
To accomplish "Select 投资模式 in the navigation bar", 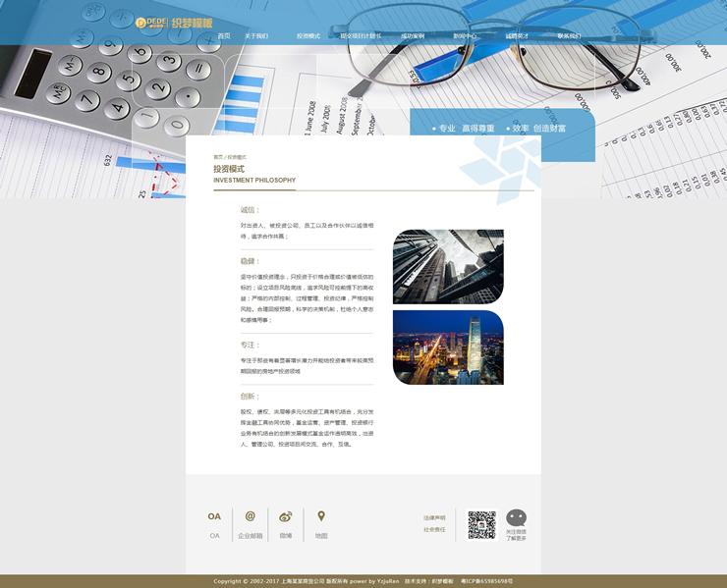I will click(x=308, y=36).
